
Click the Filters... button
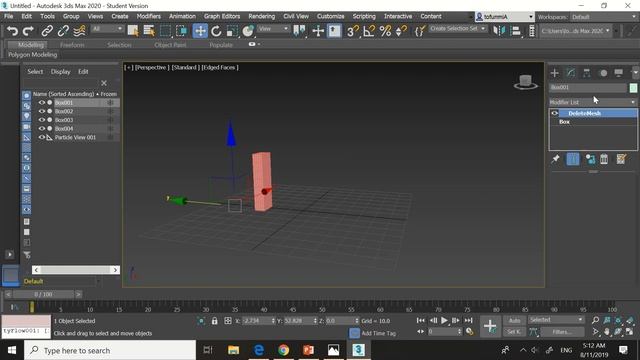pos(562,332)
